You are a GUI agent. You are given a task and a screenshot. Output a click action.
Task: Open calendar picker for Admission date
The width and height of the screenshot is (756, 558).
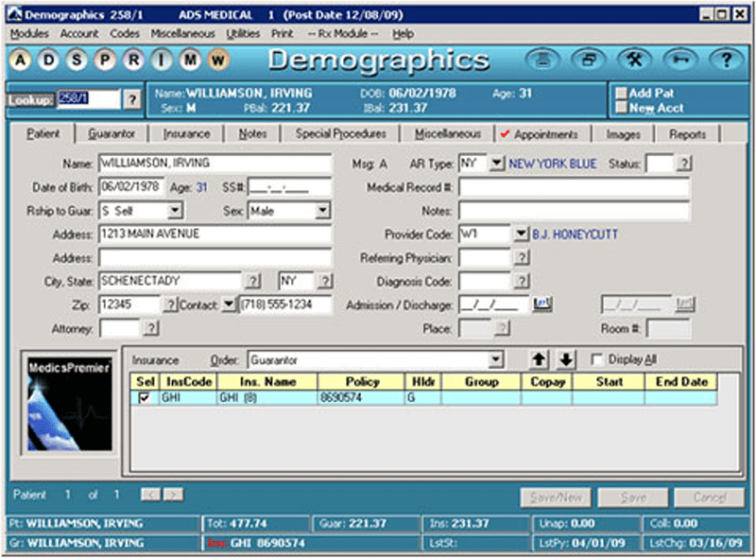point(541,304)
